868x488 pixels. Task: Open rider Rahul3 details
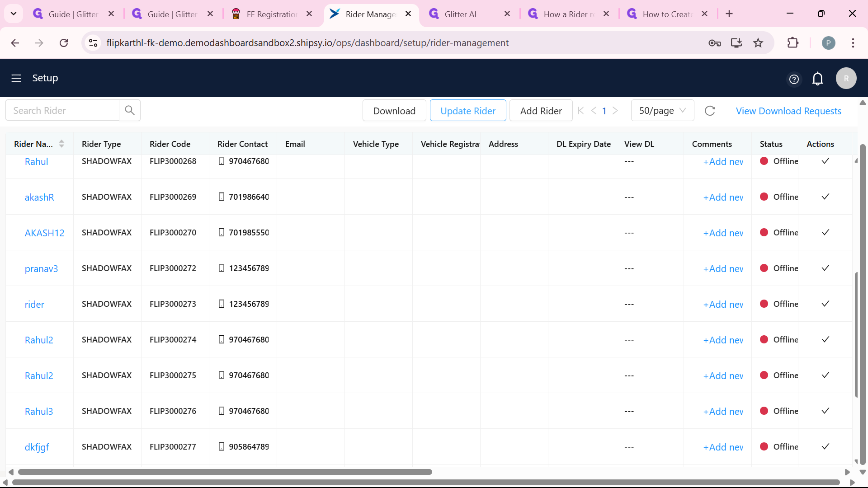39,411
